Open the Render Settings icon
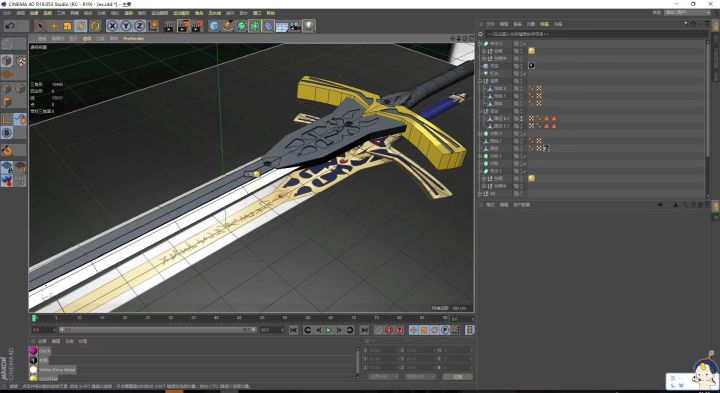 (197, 26)
